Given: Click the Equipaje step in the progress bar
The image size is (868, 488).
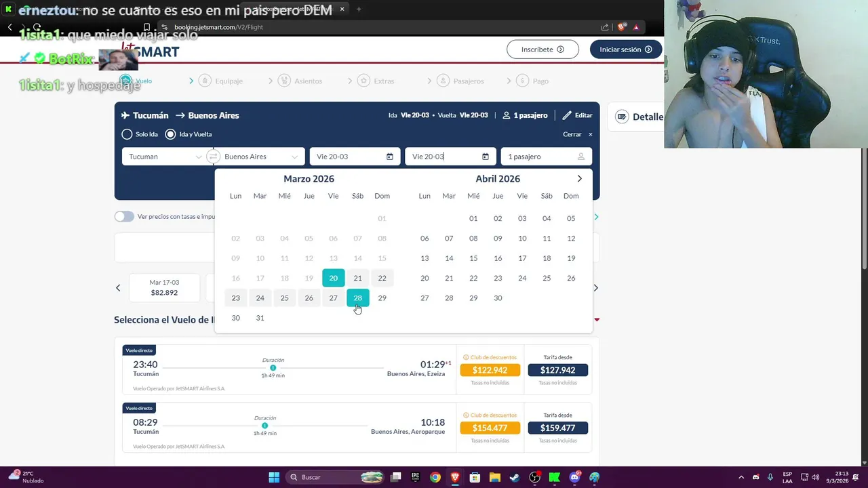Looking at the screenshot, I should point(221,81).
